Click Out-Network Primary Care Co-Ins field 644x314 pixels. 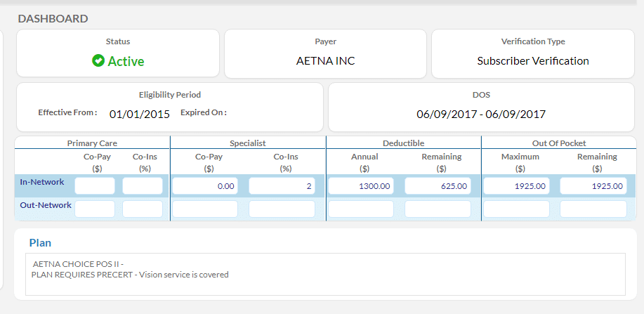pos(142,209)
